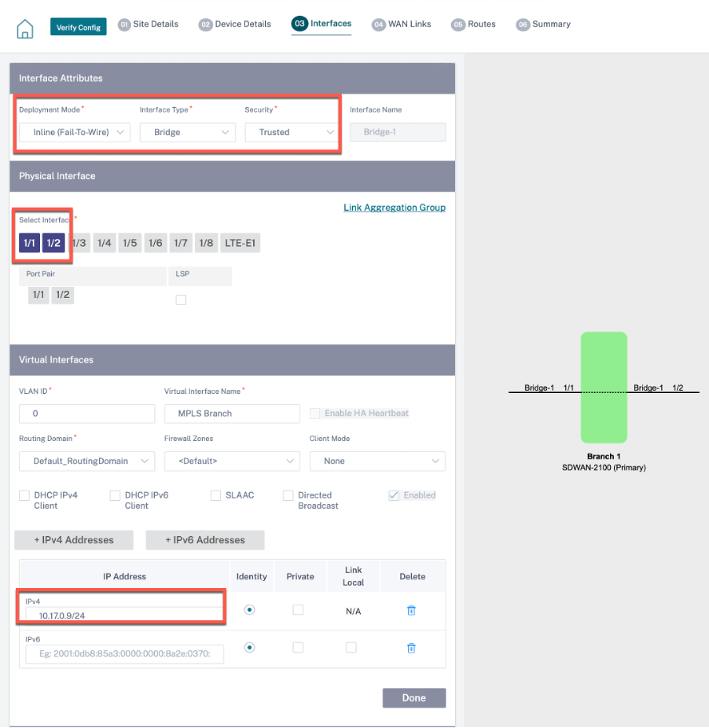Image resolution: width=709 pixels, height=728 pixels.
Task: Open the Security dropdown
Action: 291,132
